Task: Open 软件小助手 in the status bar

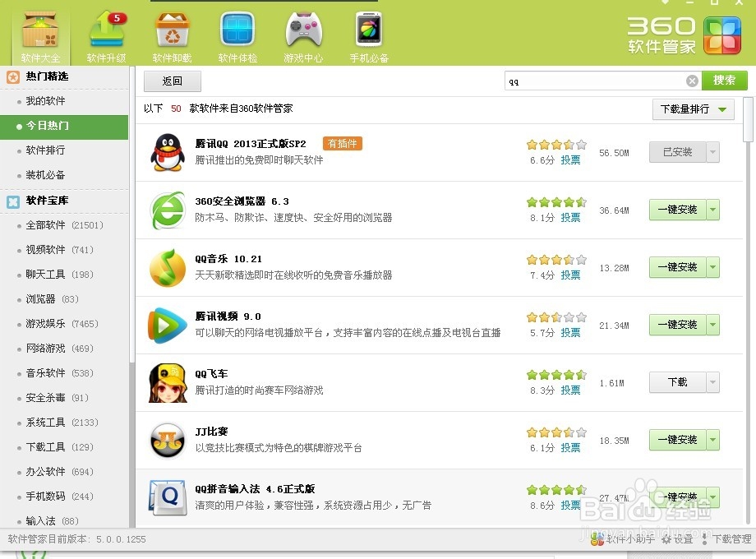Action: coord(622,539)
